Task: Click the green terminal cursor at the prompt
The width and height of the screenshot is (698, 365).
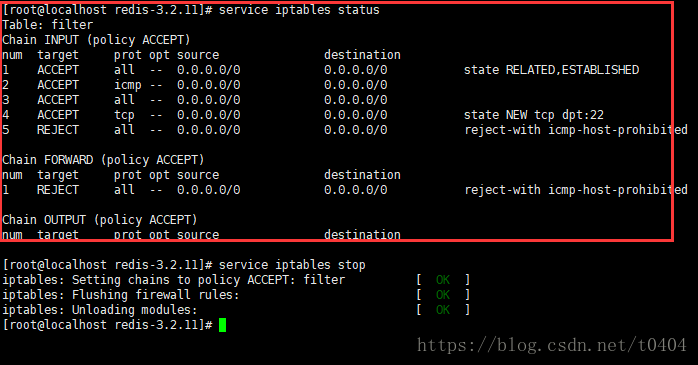Action: (x=223, y=325)
